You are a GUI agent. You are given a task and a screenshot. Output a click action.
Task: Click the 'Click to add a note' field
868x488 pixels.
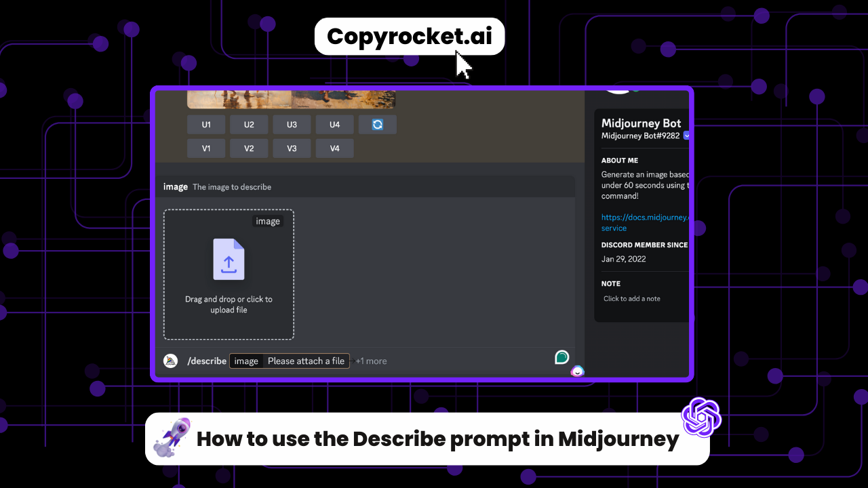coord(632,299)
